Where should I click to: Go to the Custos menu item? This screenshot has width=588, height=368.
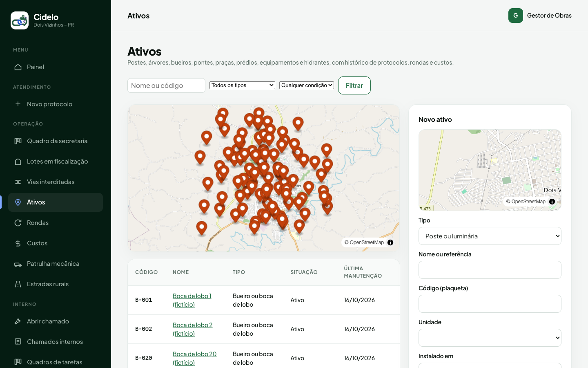pos(56,243)
